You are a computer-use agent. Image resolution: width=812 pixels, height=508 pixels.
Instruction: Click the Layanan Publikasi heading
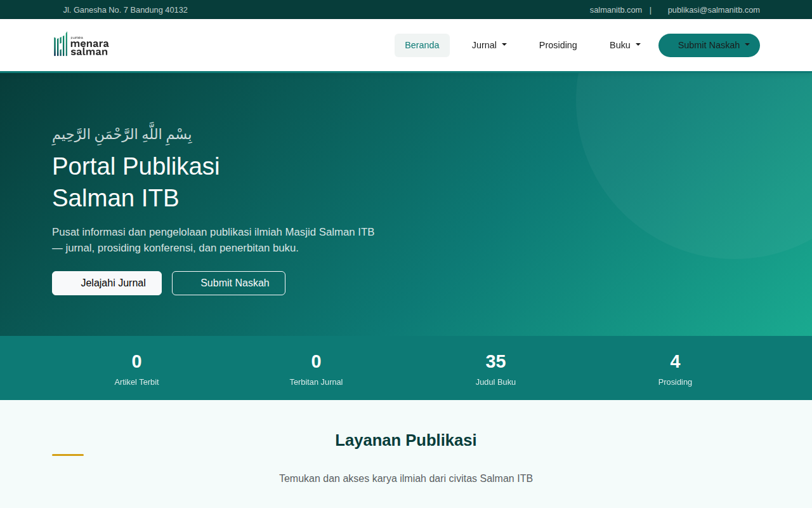[x=406, y=440]
